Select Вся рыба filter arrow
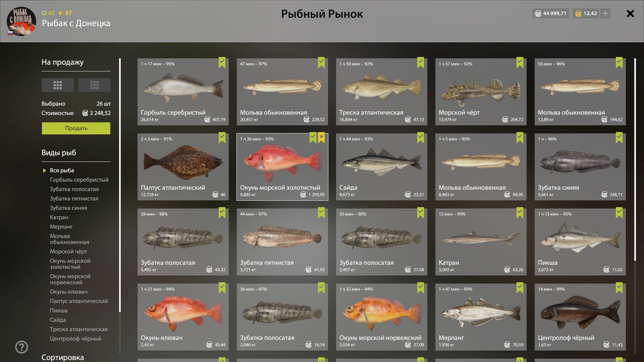Image resolution: width=644 pixels, height=362 pixels. (x=44, y=171)
